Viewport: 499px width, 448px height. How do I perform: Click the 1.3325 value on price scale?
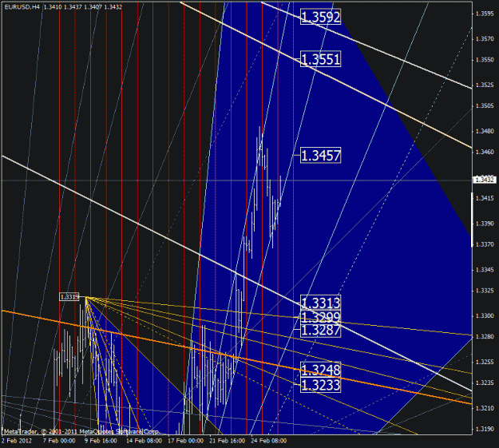[x=485, y=291]
